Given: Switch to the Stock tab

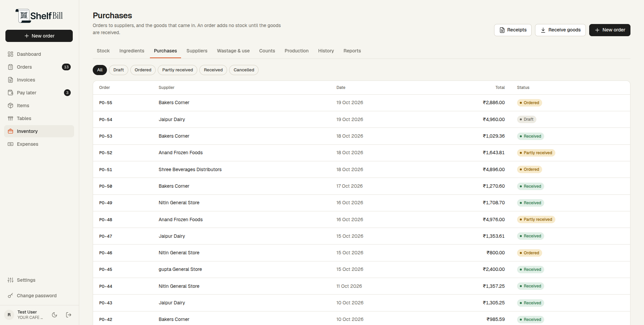Looking at the screenshot, I should click(x=103, y=51).
